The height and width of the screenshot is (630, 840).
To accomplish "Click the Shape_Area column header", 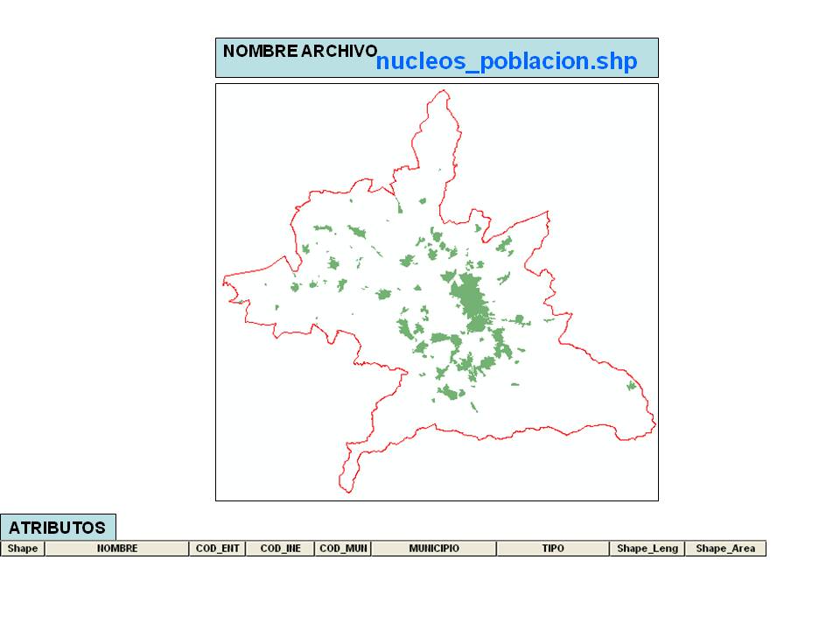I will pyautogui.click(x=725, y=549).
